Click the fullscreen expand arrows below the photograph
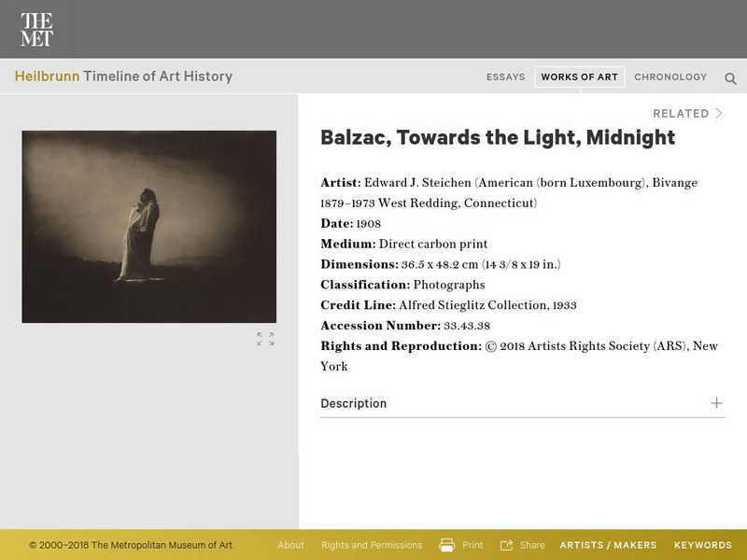This screenshot has width=747, height=560. [265, 340]
